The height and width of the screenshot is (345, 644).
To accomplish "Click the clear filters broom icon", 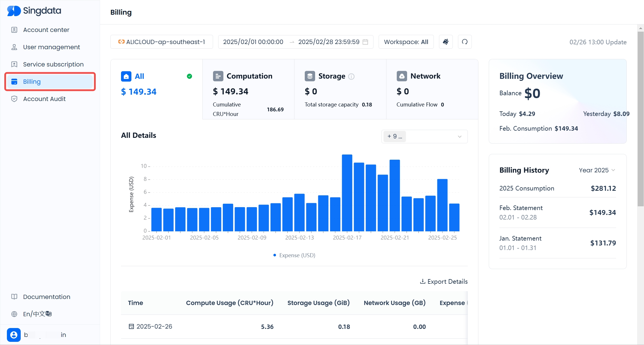I will coord(446,42).
